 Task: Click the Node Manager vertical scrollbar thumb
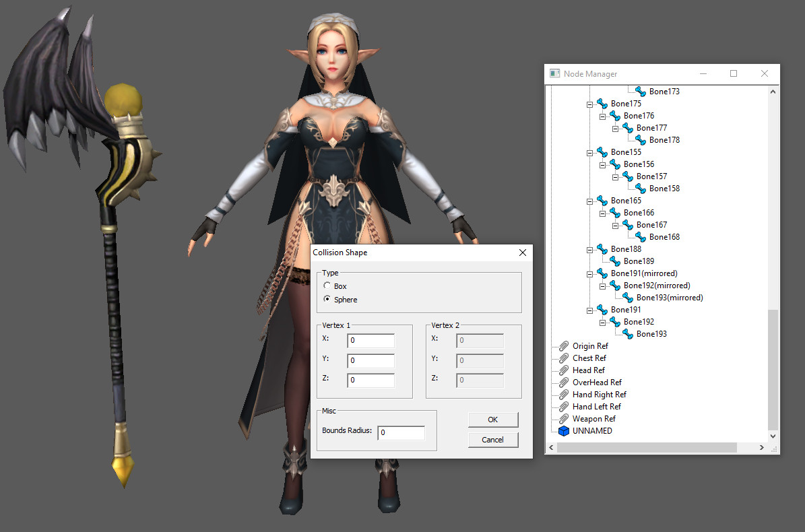point(773,370)
